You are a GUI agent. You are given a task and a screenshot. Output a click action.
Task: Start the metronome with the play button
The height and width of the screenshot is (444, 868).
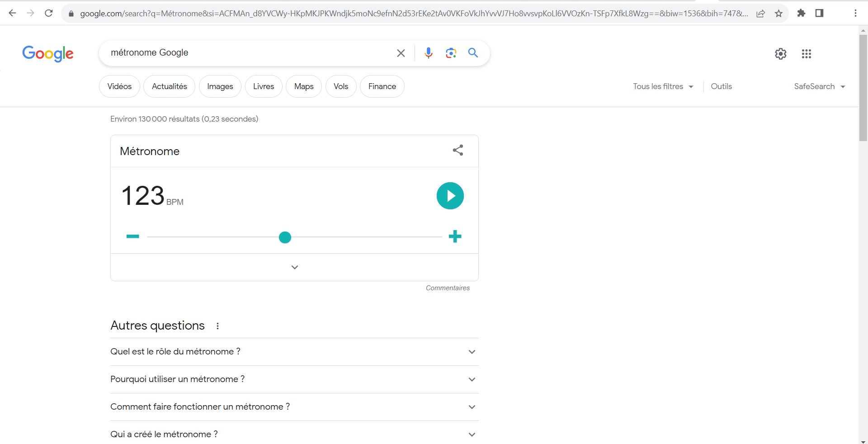(x=450, y=196)
